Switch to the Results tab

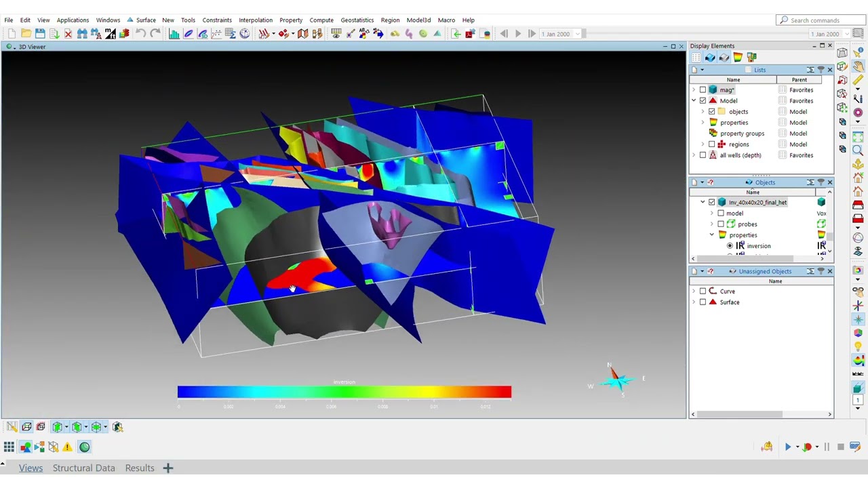pyautogui.click(x=140, y=468)
